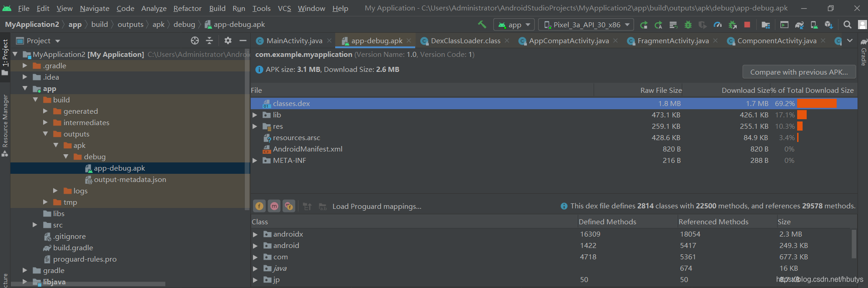Open the AVD Manager device icon

(814, 25)
